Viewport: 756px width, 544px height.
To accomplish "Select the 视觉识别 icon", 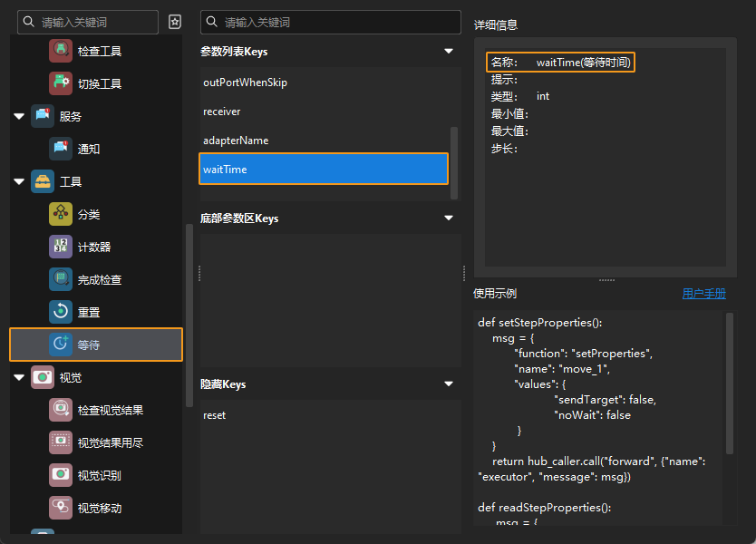I will [x=61, y=475].
